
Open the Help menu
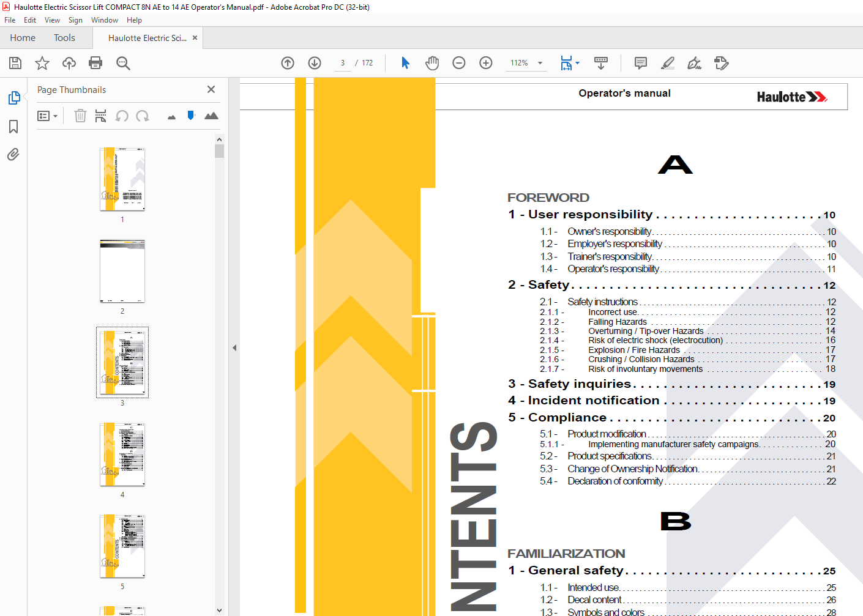point(134,20)
